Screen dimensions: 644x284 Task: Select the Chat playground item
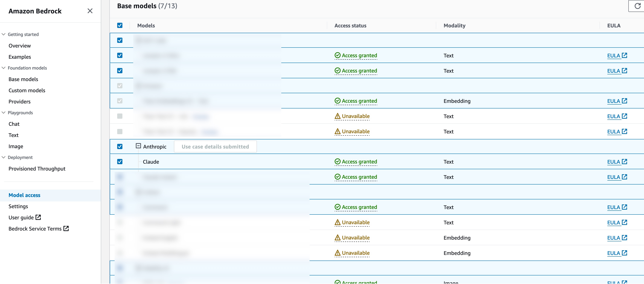[14, 124]
